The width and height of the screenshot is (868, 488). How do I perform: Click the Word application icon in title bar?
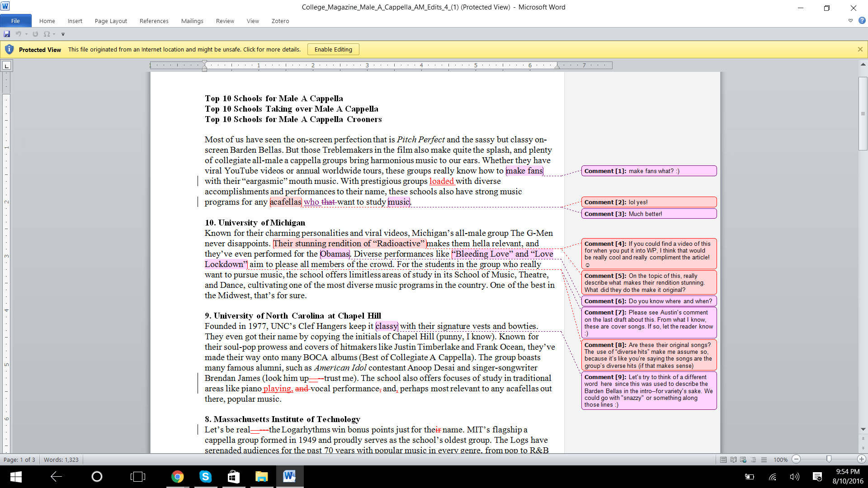coord(5,7)
